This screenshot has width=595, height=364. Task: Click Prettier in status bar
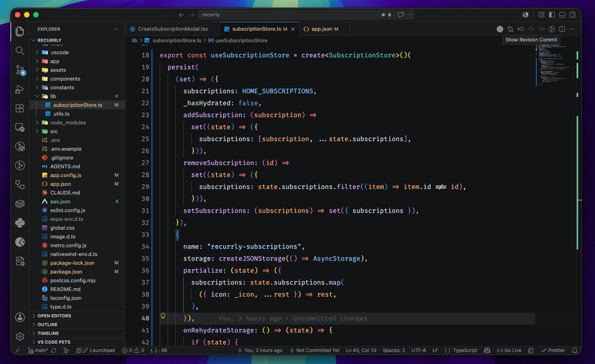[553, 350]
